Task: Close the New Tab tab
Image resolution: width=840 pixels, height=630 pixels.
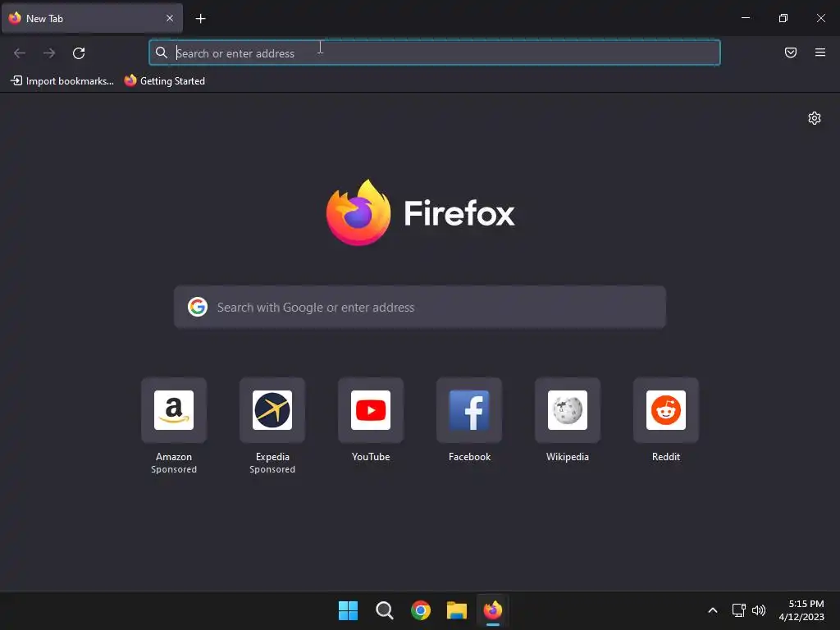Action: point(170,18)
